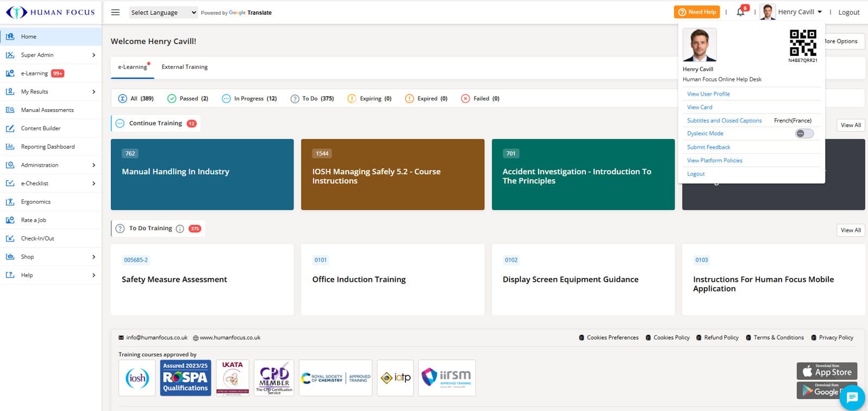Click the Reporting Dashboard sidebar icon
Viewport: 868px width, 411px height.
[x=10, y=147]
